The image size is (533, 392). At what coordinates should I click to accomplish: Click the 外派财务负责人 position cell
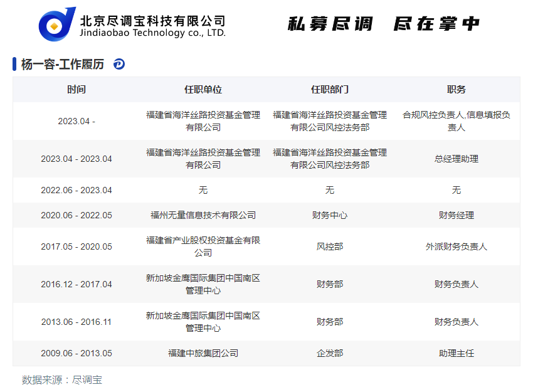tap(456, 246)
